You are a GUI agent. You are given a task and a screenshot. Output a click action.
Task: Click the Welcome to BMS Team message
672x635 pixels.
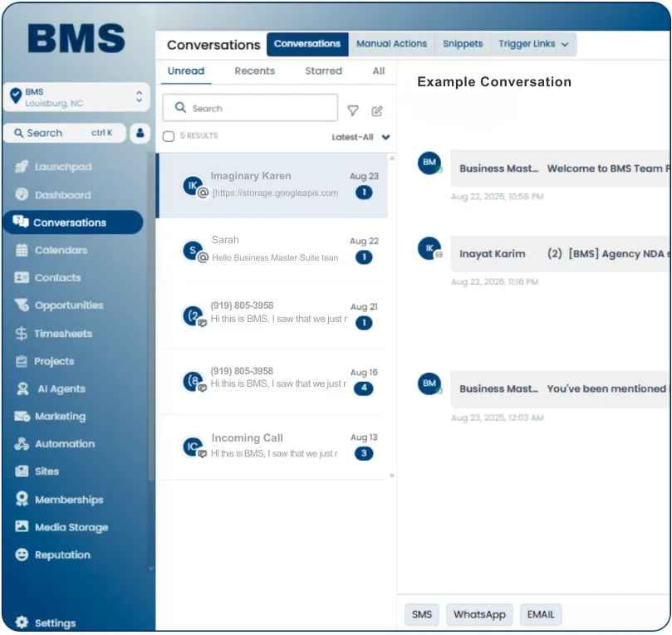click(561, 169)
